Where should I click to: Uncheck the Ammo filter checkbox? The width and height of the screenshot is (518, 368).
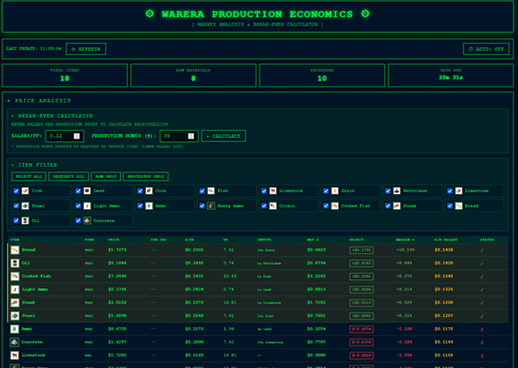click(x=140, y=206)
